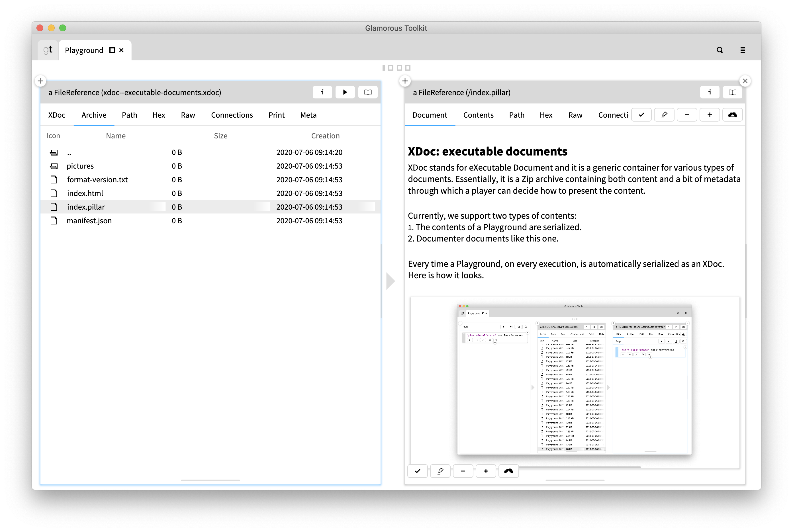The width and height of the screenshot is (793, 532).
Task: Switch to the Contents tab
Action: pos(478,115)
